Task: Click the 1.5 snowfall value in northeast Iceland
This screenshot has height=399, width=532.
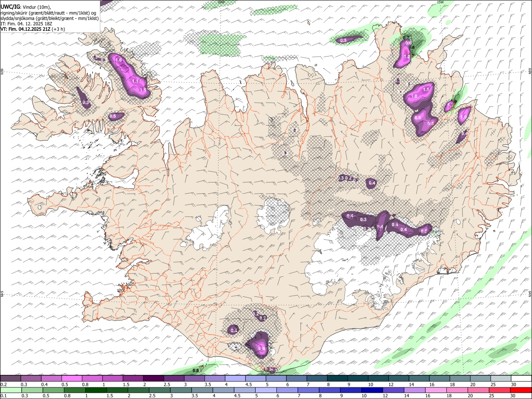Action: [x=426, y=89]
